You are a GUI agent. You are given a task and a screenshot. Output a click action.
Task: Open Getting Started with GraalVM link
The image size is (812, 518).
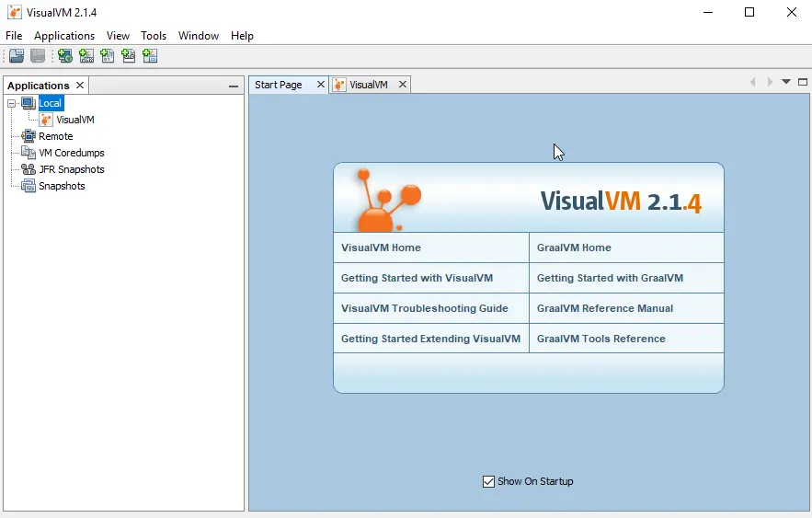[x=610, y=278]
